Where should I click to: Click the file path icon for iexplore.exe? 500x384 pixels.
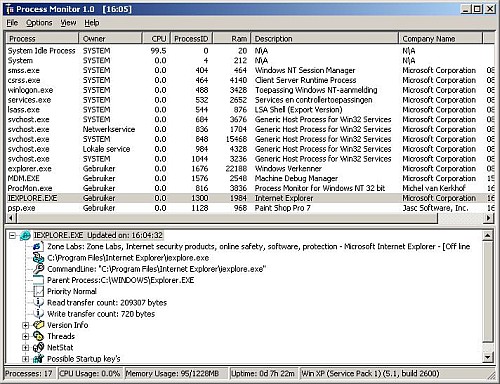38,258
